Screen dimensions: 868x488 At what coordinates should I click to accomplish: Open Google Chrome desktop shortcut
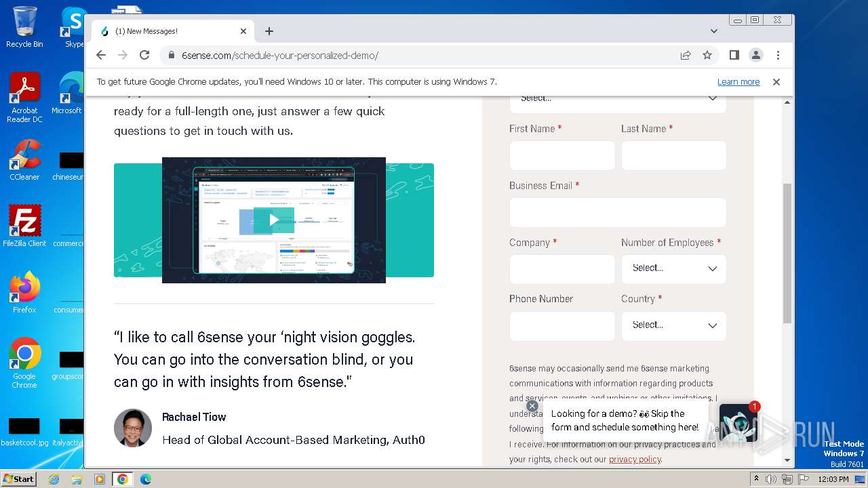[24, 363]
